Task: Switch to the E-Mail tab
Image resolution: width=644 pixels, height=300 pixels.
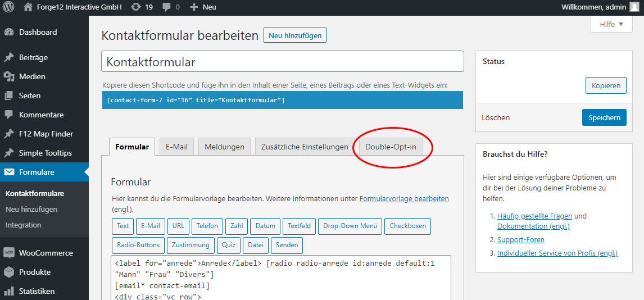Action: (x=176, y=147)
